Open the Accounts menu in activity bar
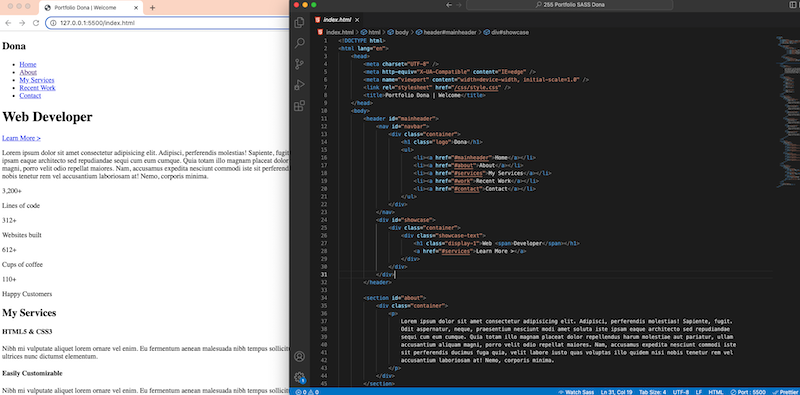The height and width of the screenshot is (395, 800). click(299, 356)
